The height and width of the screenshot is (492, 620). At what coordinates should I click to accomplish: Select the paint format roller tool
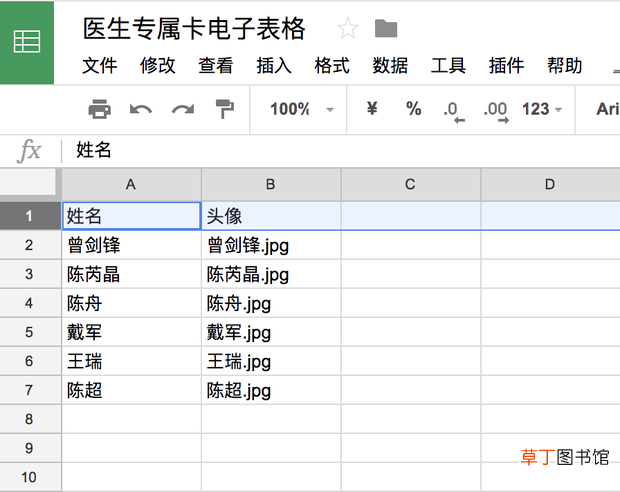tap(225, 109)
